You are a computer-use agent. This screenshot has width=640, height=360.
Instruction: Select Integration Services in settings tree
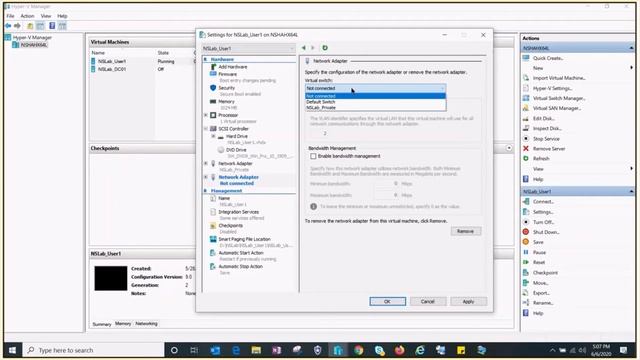tap(238, 212)
